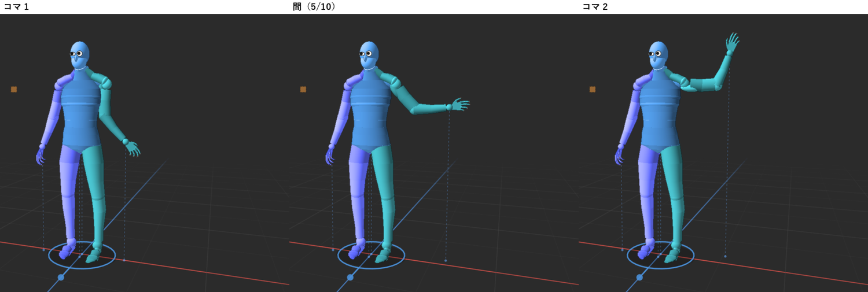This screenshot has width=868, height=292.
Task: Select the orange square handle in コマ 1 panel
Action: 14,90
